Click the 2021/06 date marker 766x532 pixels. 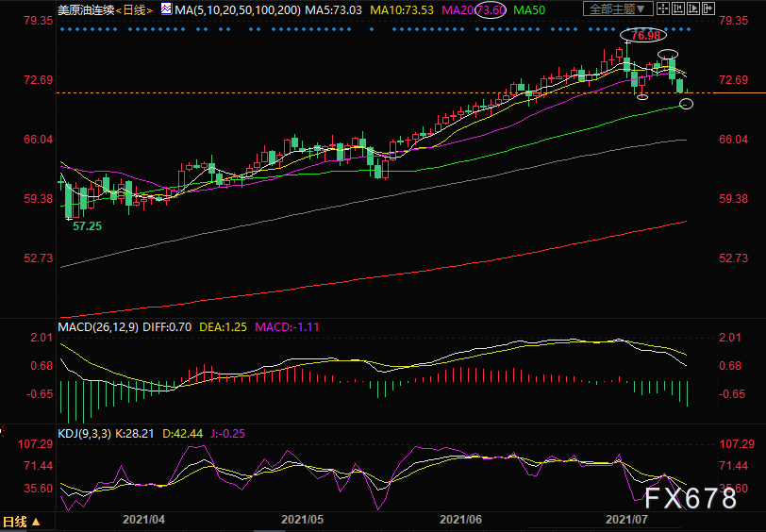tap(461, 520)
